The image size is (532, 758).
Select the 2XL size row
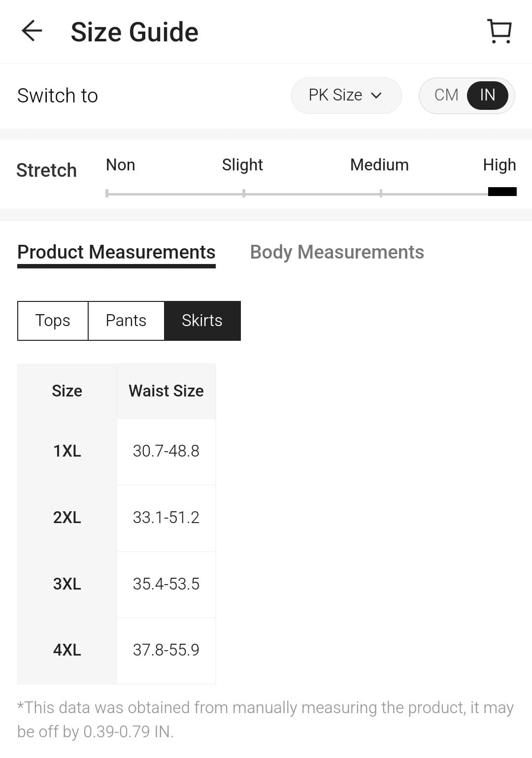pos(67,518)
